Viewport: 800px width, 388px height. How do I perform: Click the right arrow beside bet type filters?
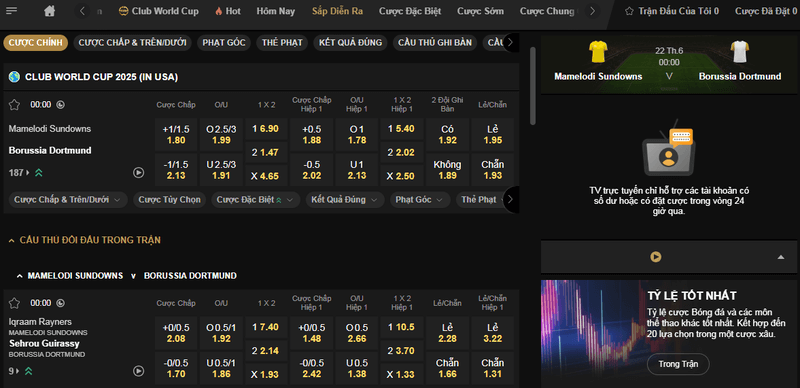pyautogui.click(x=510, y=43)
